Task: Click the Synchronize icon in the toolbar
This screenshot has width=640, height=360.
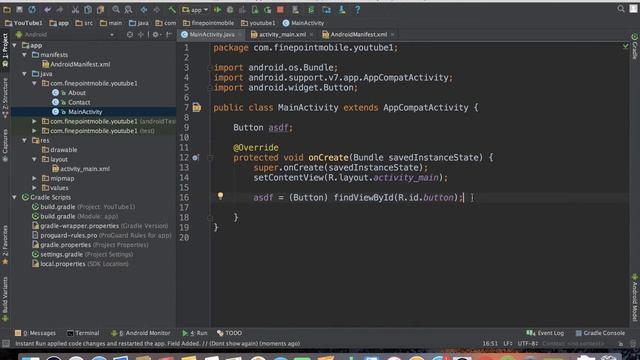Action: (32, 9)
